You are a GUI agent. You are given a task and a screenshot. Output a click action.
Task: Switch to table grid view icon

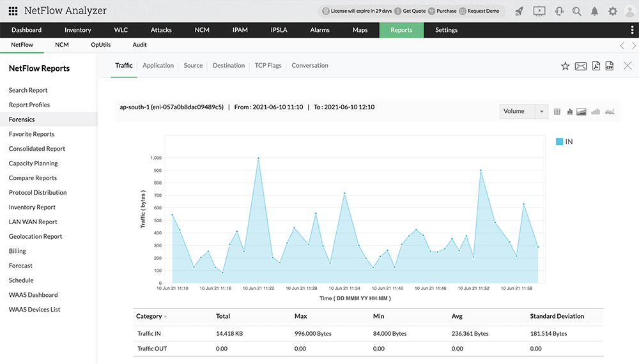(557, 112)
